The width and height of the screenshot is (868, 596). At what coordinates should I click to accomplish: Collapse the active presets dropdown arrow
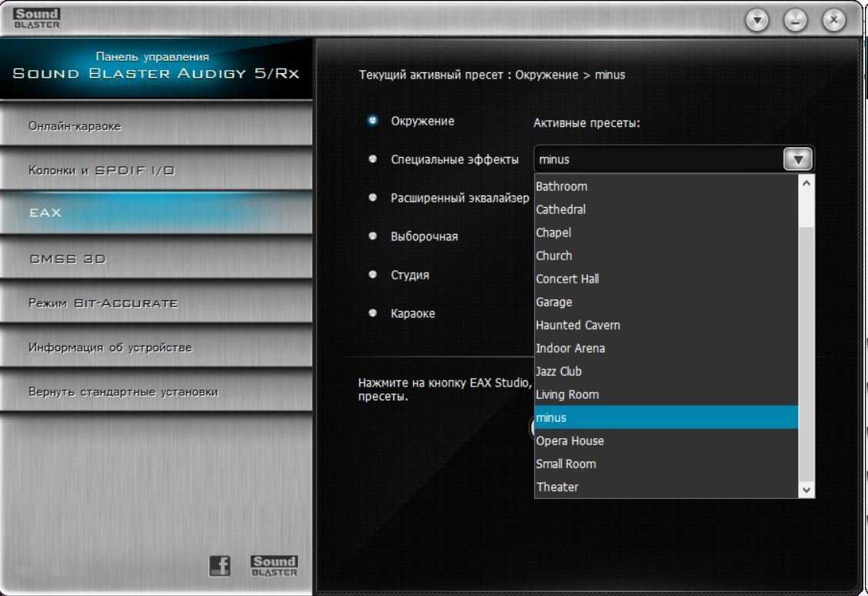pos(798,159)
